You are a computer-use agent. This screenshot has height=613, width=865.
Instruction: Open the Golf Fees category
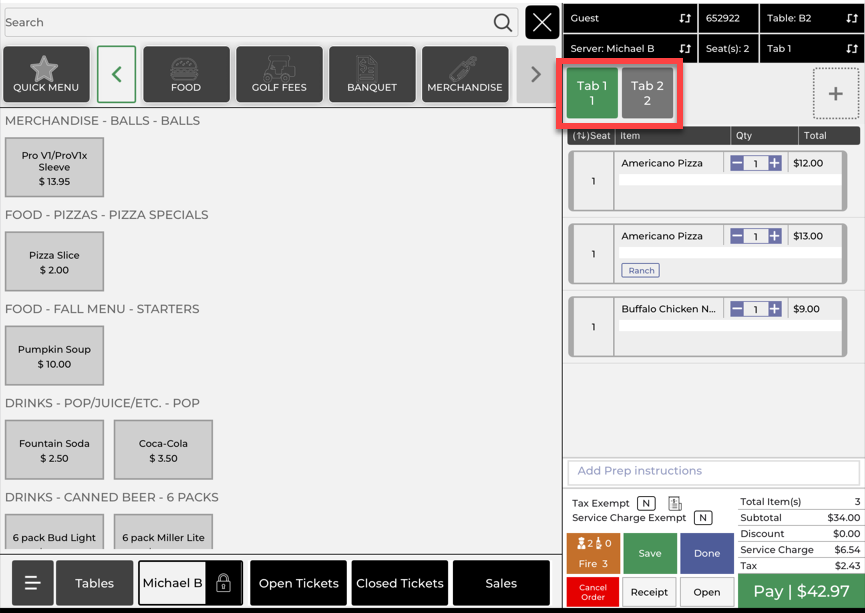click(279, 75)
